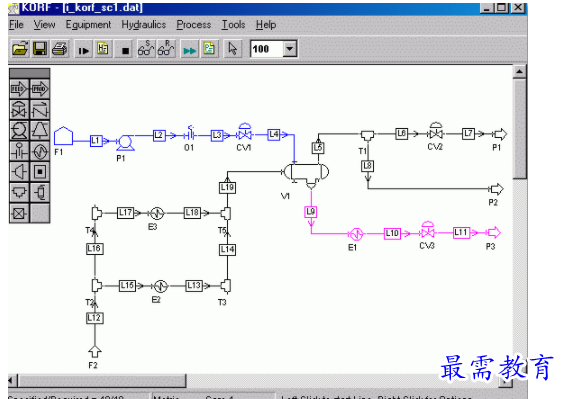Select vessel V1 on the flowsheet
562x399 pixels.
click(306, 173)
